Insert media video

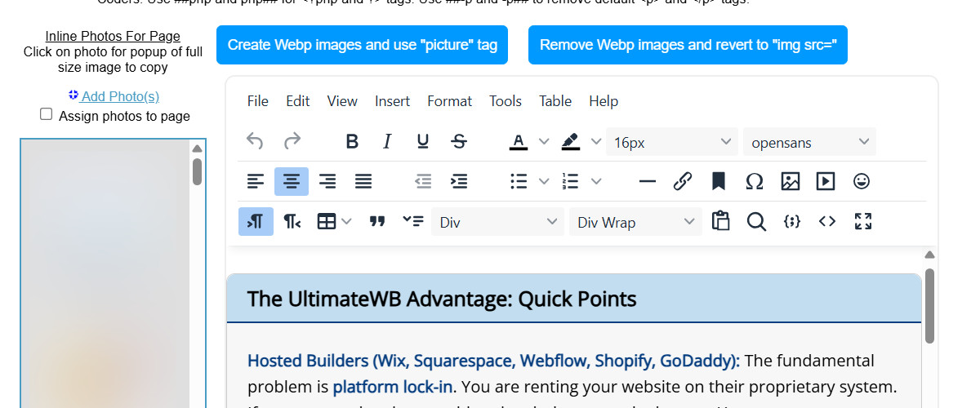826,182
